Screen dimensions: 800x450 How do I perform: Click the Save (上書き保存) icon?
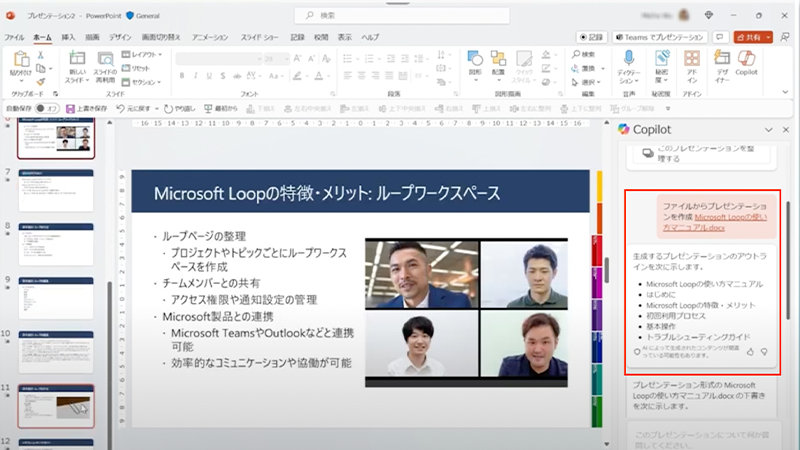point(71,108)
